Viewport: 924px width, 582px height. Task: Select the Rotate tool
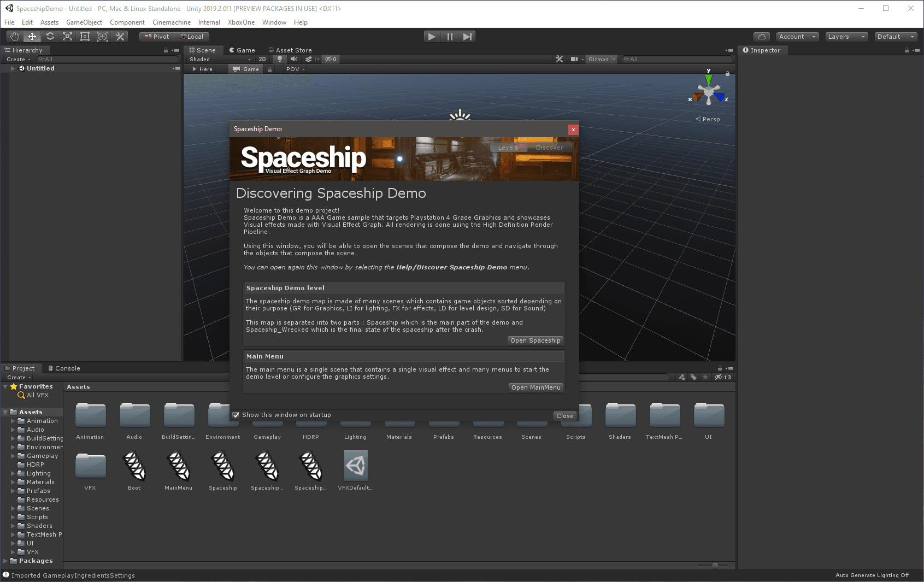50,37
